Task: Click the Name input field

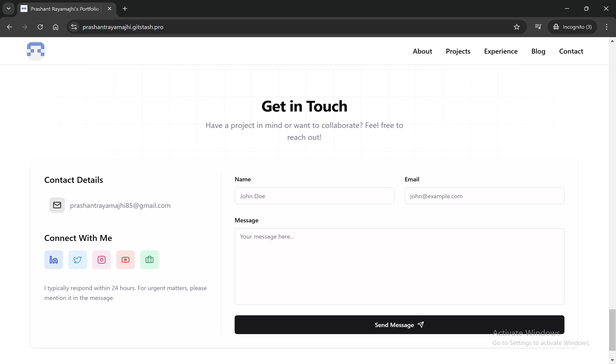Action: (314, 196)
